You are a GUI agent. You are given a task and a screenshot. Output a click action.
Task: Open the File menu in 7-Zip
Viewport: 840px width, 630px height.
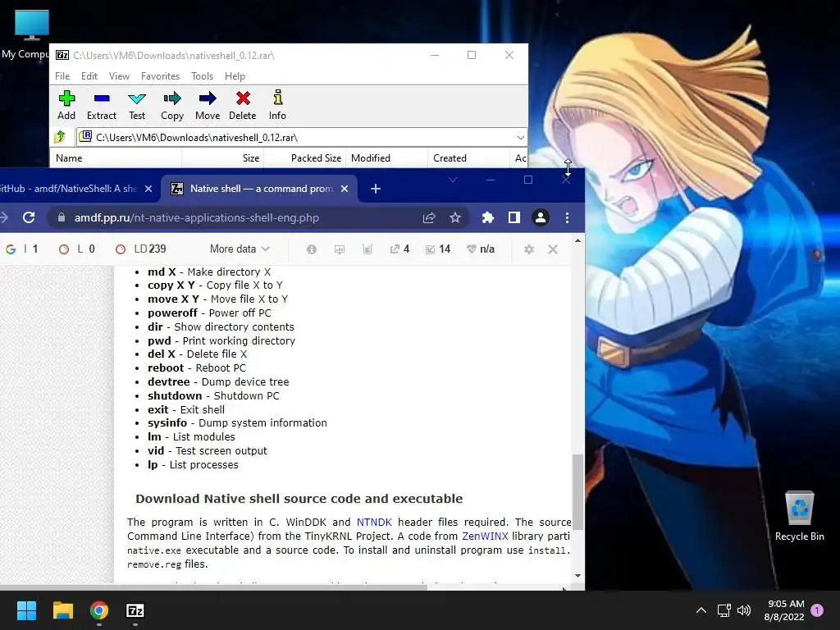point(62,76)
